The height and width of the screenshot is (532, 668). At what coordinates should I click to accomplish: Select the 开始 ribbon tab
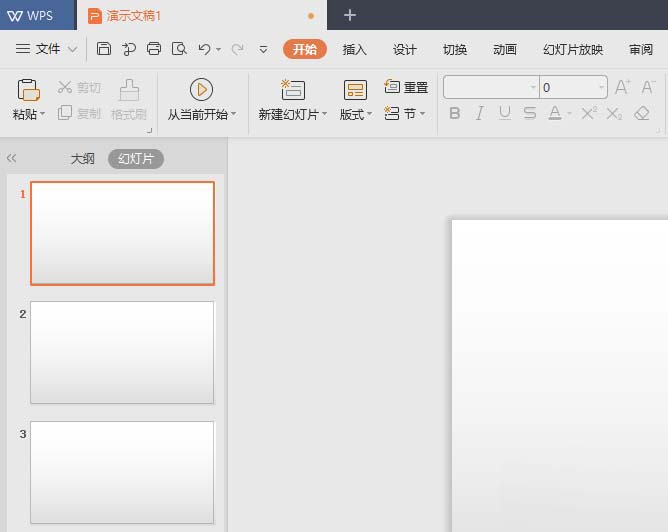pyautogui.click(x=305, y=49)
